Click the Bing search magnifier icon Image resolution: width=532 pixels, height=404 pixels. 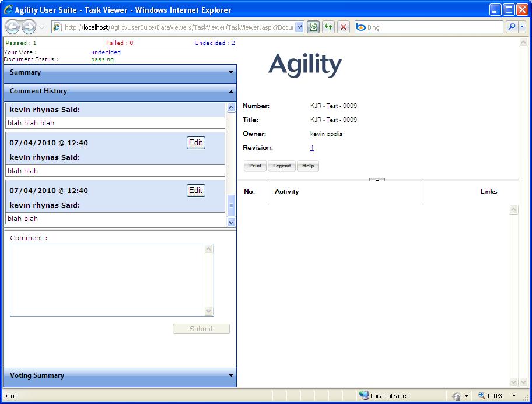(x=512, y=27)
